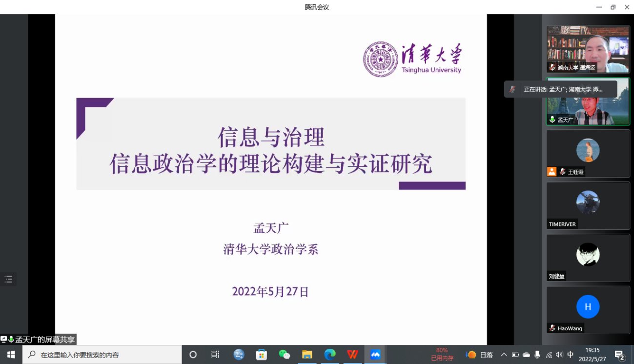The width and height of the screenshot is (634, 364).
Task: Open Microsoft Store from the taskbar
Action: coord(262,355)
